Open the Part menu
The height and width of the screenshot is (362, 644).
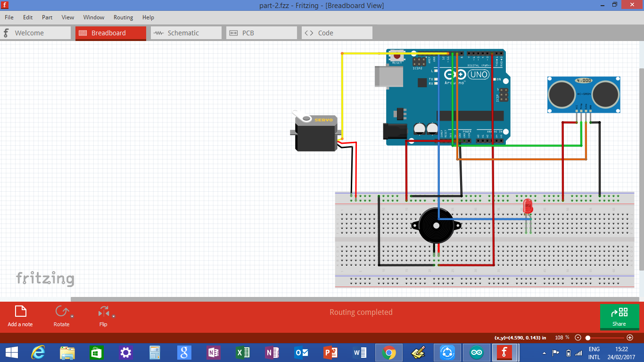click(x=47, y=17)
